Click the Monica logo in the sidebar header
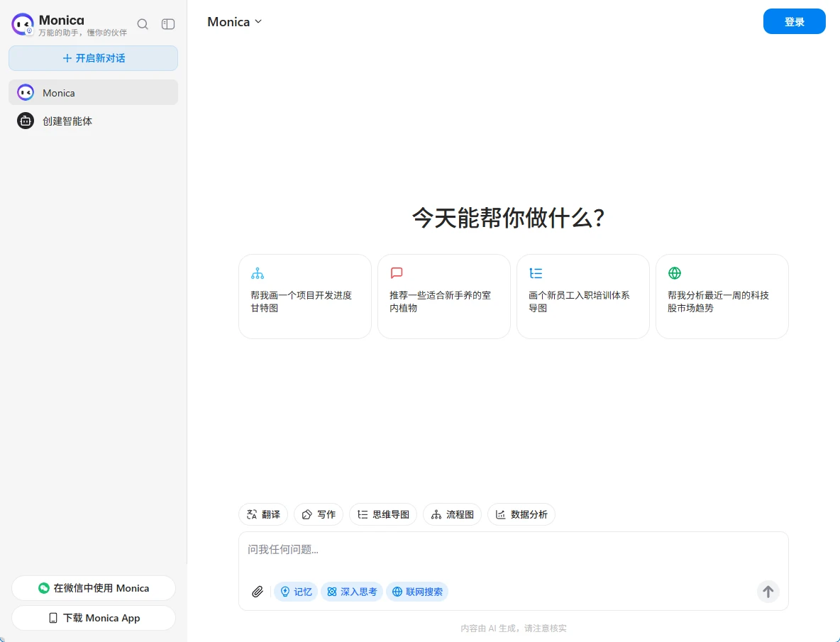 (x=23, y=24)
